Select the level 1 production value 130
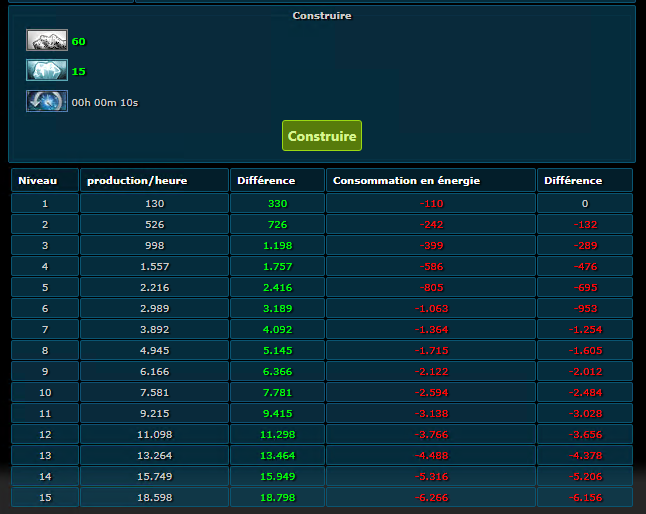The width and height of the screenshot is (646, 514). click(154, 203)
